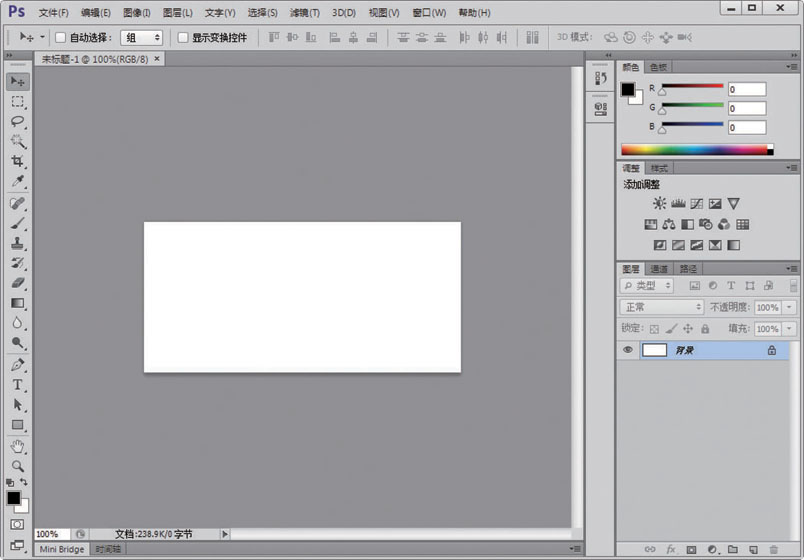Image resolution: width=804 pixels, height=560 pixels.
Task: Hide the 背景 layer via eye icon
Action: pyautogui.click(x=628, y=350)
